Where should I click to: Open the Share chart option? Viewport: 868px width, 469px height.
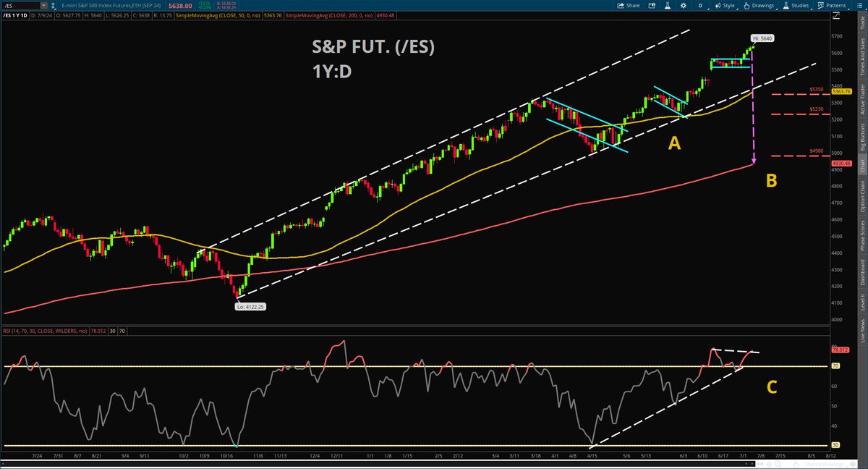coord(628,5)
